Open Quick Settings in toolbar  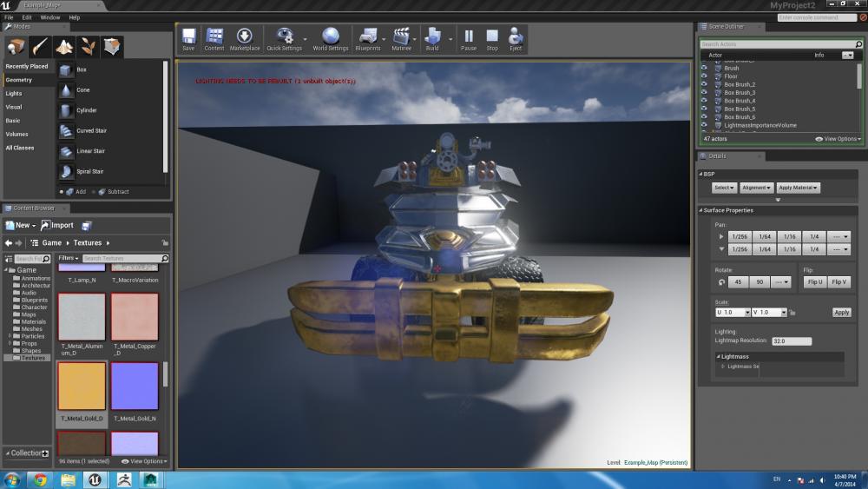click(x=285, y=39)
